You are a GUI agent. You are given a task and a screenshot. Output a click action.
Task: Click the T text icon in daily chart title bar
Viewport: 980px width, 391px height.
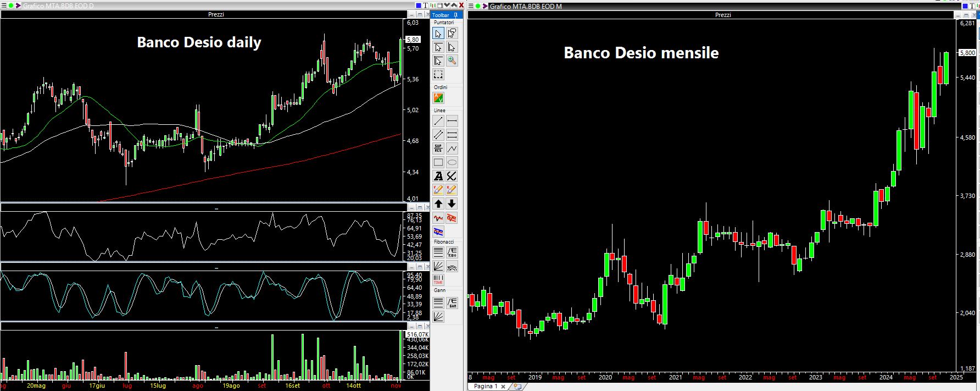[x=425, y=5]
